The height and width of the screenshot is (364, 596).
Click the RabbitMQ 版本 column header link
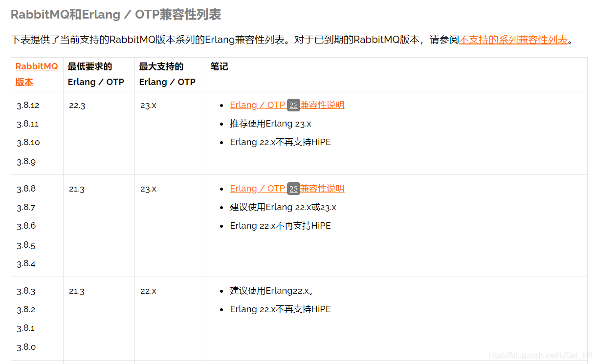tap(37, 74)
